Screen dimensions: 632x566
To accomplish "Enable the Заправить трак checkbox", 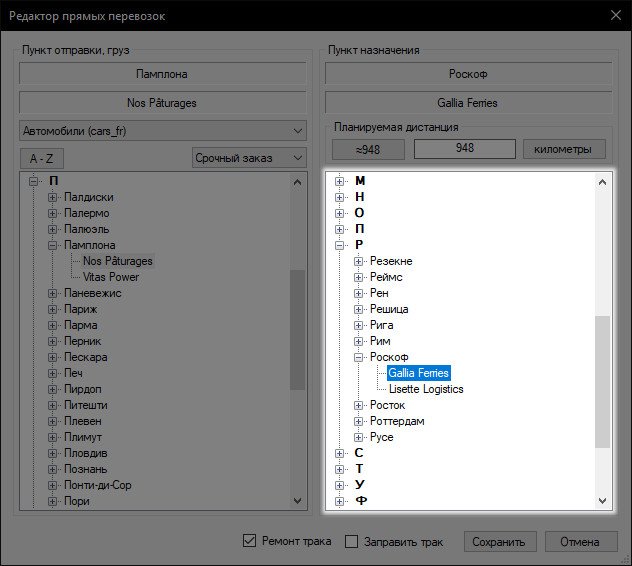I will 351,542.
